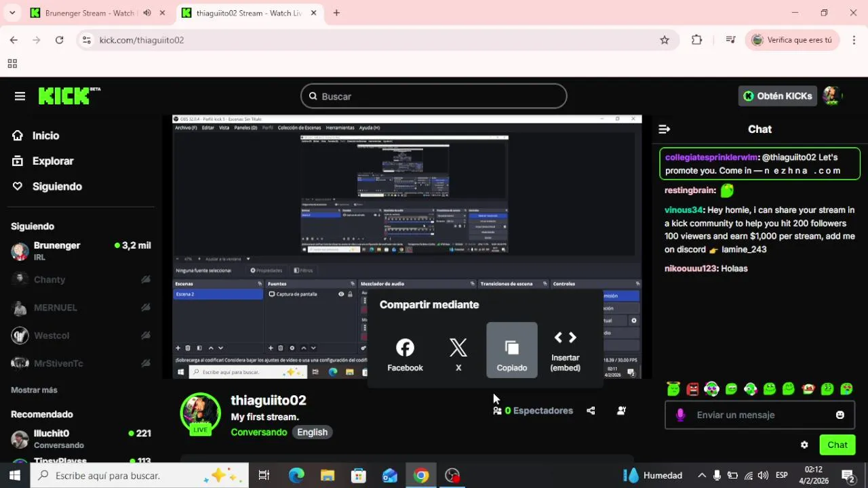Screen dimensions: 868x488
Task: Focus the Enviar un mensaje field
Action: (x=759, y=415)
